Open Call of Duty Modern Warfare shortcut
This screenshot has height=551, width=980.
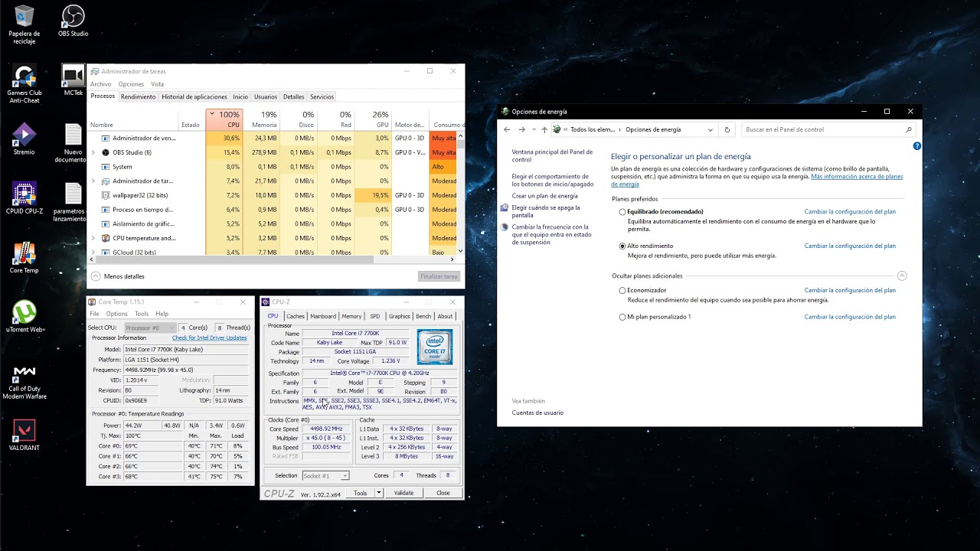(24, 380)
